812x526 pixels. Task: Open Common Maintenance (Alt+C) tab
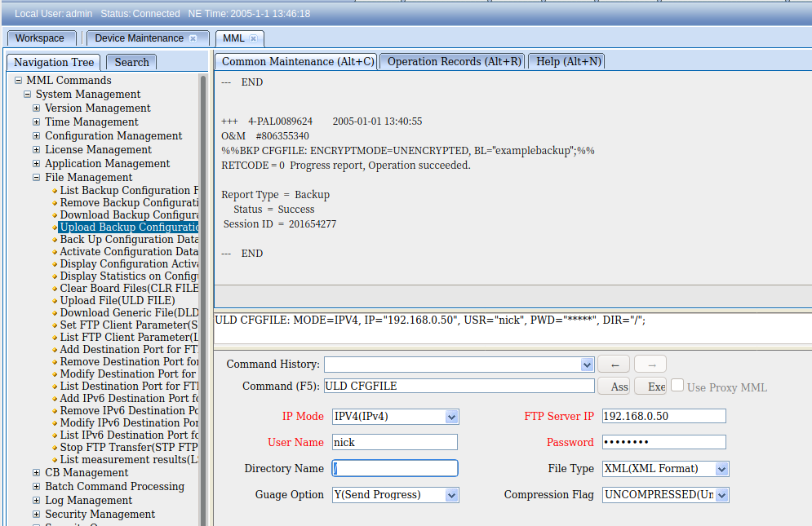pyautogui.click(x=297, y=62)
